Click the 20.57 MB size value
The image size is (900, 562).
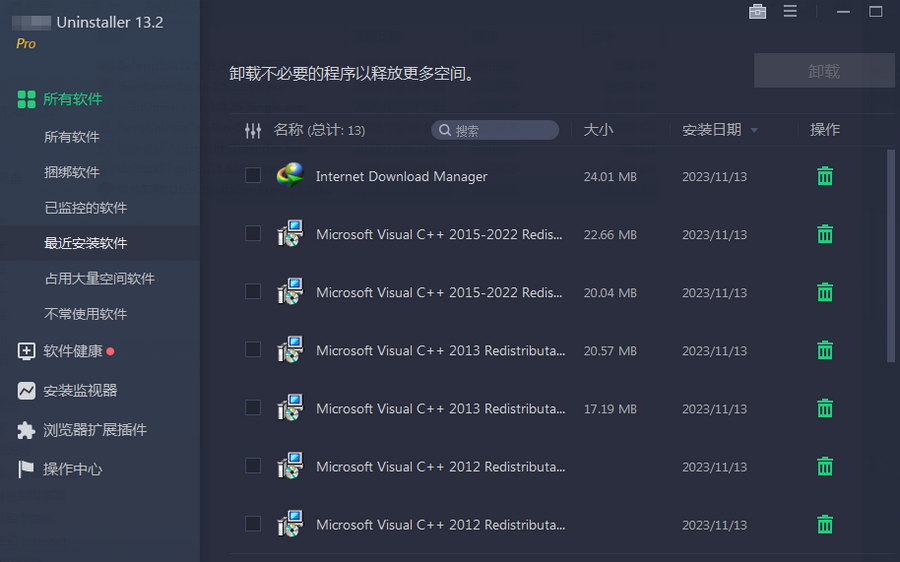tap(610, 351)
